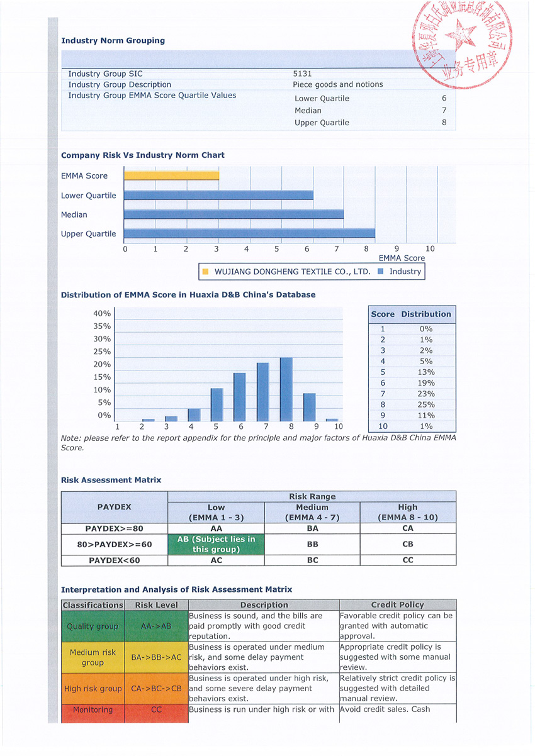535x756 pixels.
Task: Click the "Risk Range" header cell
Action: click(312, 496)
